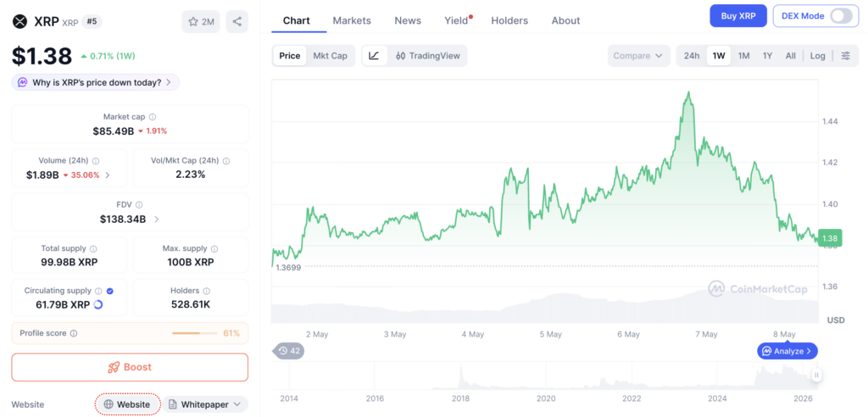Click the chart peak near 7 May

pos(688,92)
